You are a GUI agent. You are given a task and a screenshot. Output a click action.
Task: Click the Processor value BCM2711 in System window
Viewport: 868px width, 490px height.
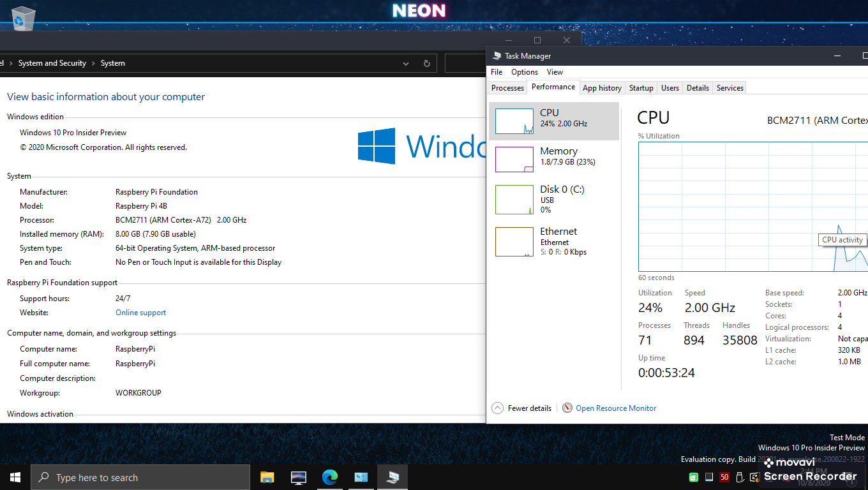click(181, 220)
